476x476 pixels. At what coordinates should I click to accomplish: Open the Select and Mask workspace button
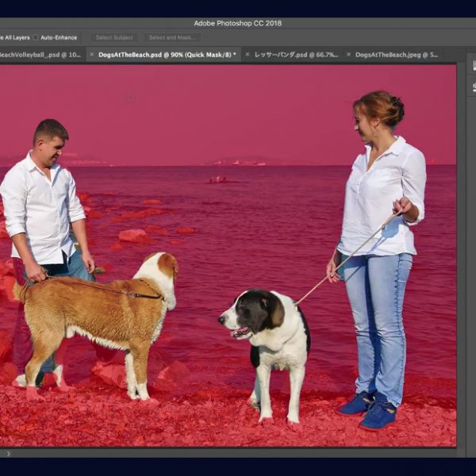(x=172, y=37)
